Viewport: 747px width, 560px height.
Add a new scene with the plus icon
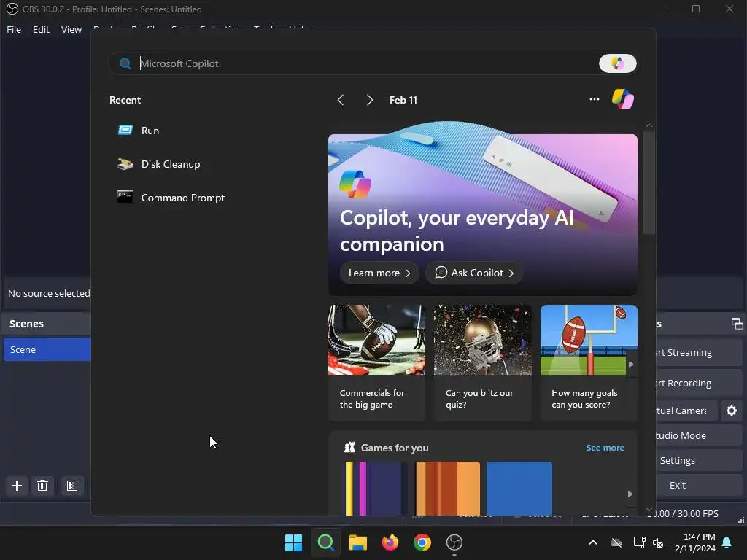pyautogui.click(x=17, y=485)
